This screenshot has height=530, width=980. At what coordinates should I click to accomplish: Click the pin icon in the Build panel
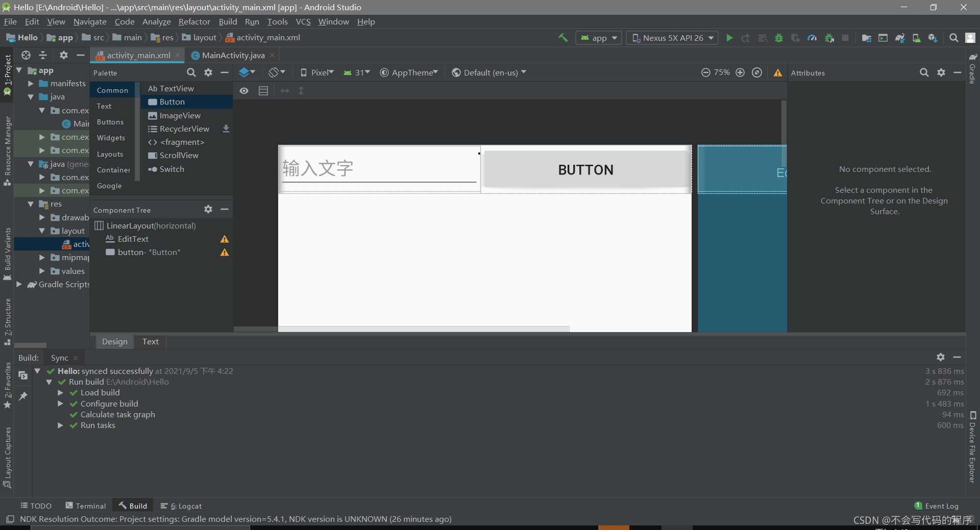pyautogui.click(x=23, y=396)
